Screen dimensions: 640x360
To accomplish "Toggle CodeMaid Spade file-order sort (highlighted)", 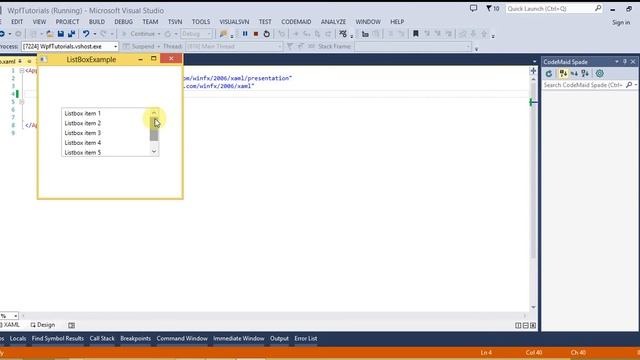I will [x=563, y=74].
